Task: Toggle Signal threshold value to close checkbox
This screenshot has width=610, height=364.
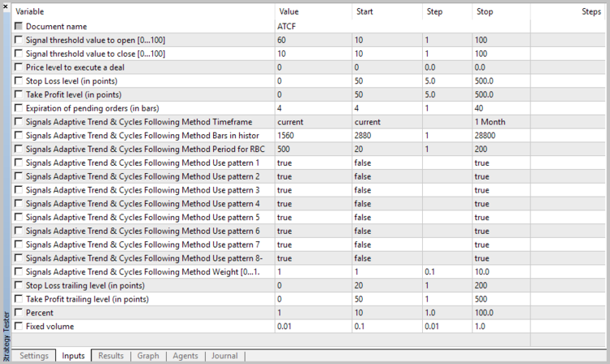Action: tap(18, 54)
